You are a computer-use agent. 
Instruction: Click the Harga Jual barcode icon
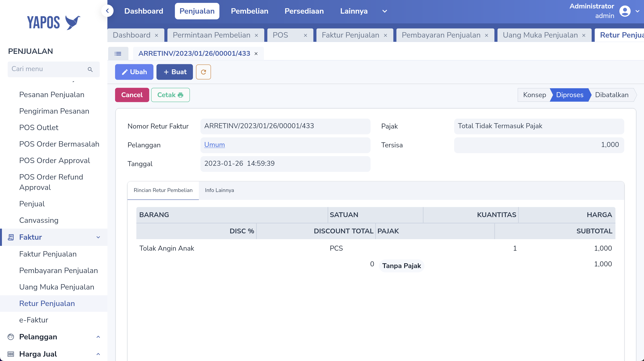[x=11, y=354]
